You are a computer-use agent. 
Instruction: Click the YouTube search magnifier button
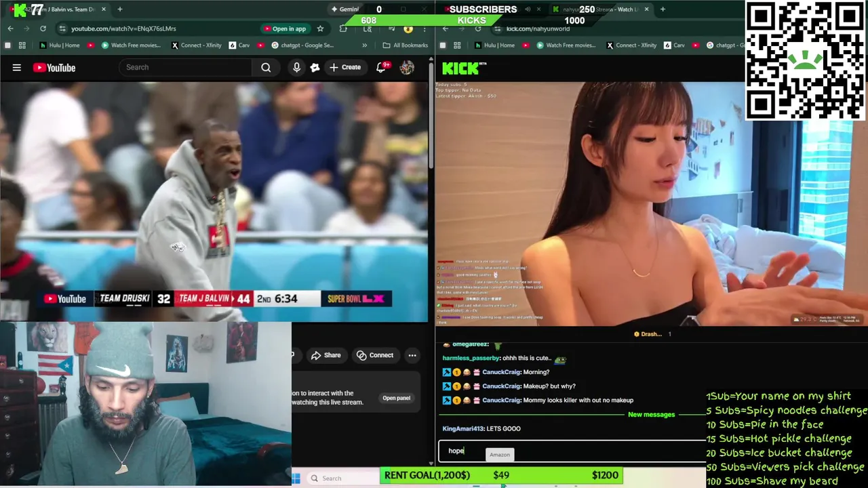click(266, 67)
